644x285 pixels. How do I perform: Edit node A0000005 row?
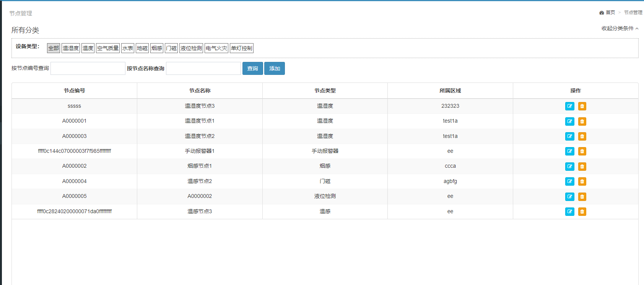569,197
